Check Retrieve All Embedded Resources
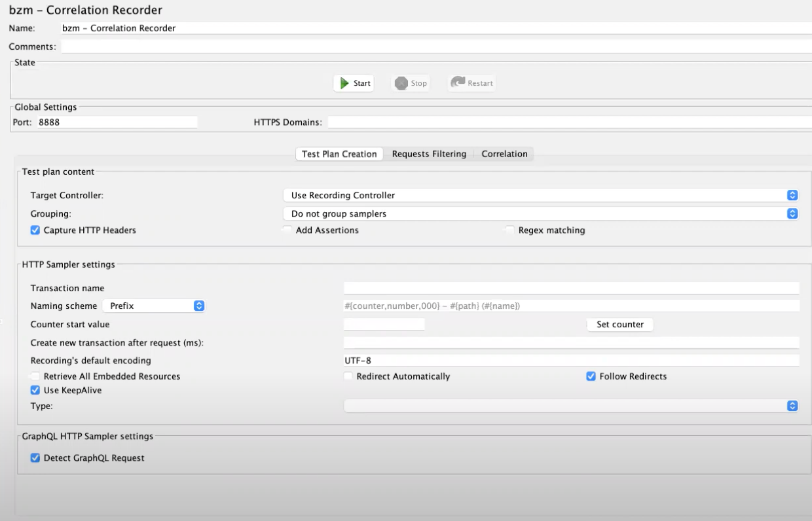812x521 pixels. click(35, 376)
